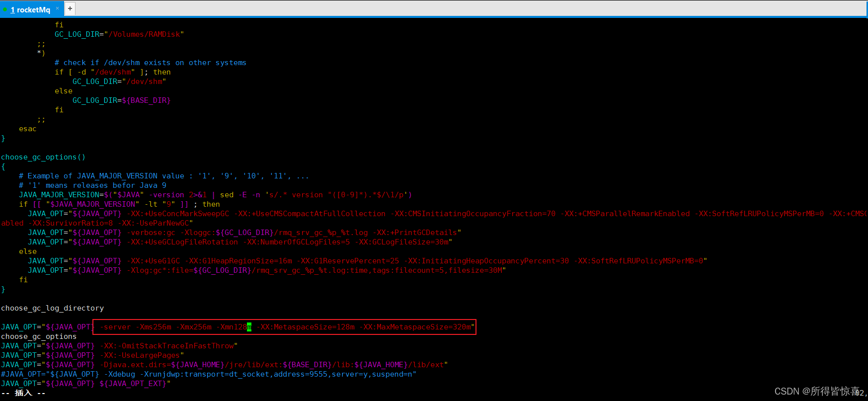Screen dimensions: 868x401
Task: Click the ${JAVA_OPT_EXT} variable
Action: pyautogui.click(x=133, y=384)
